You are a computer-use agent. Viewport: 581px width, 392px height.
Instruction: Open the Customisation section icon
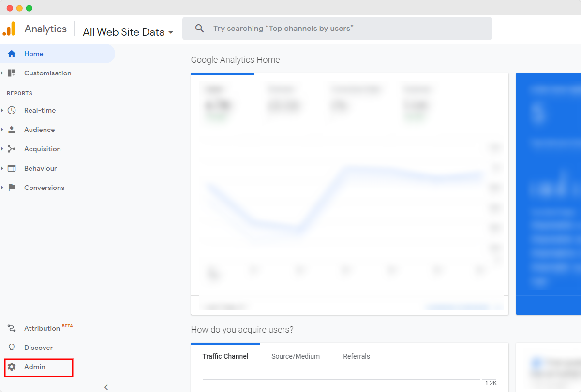pyautogui.click(x=12, y=73)
